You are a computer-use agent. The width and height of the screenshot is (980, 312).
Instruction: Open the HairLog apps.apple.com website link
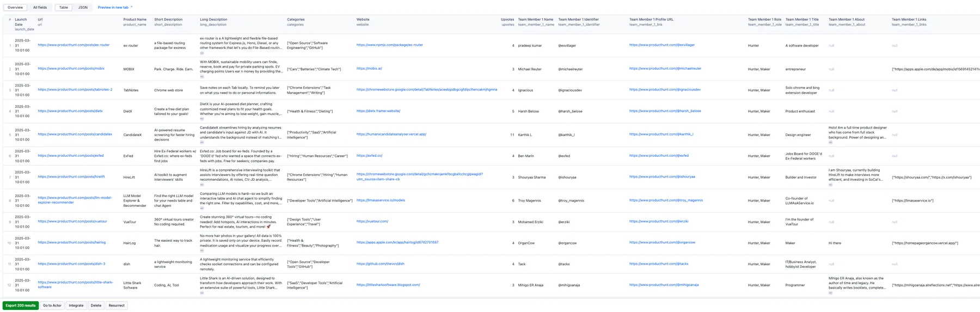(397, 243)
